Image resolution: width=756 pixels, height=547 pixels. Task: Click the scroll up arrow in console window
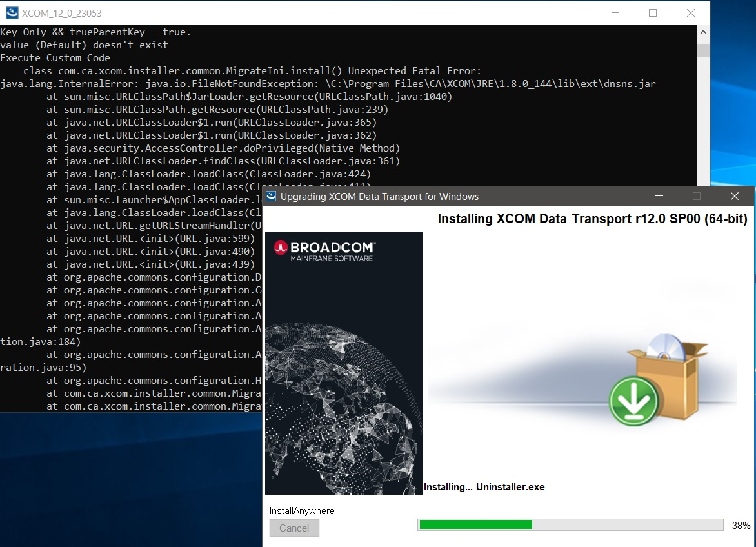click(703, 32)
